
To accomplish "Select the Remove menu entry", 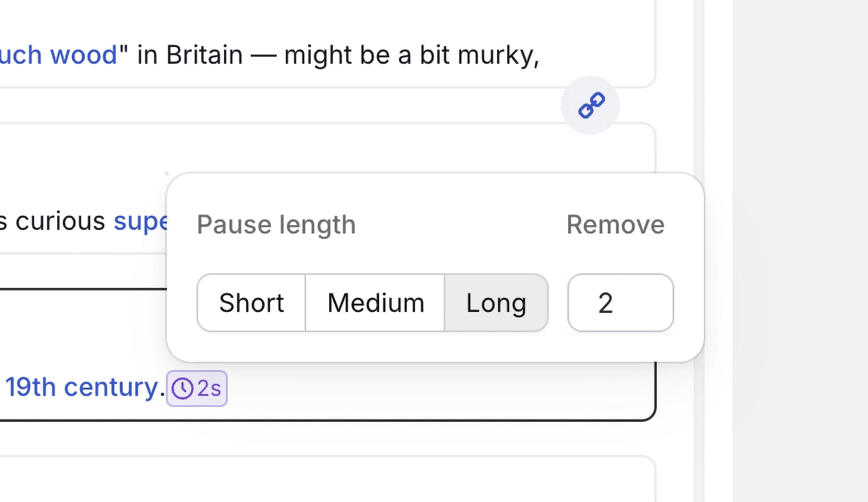I will coord(615,224).
